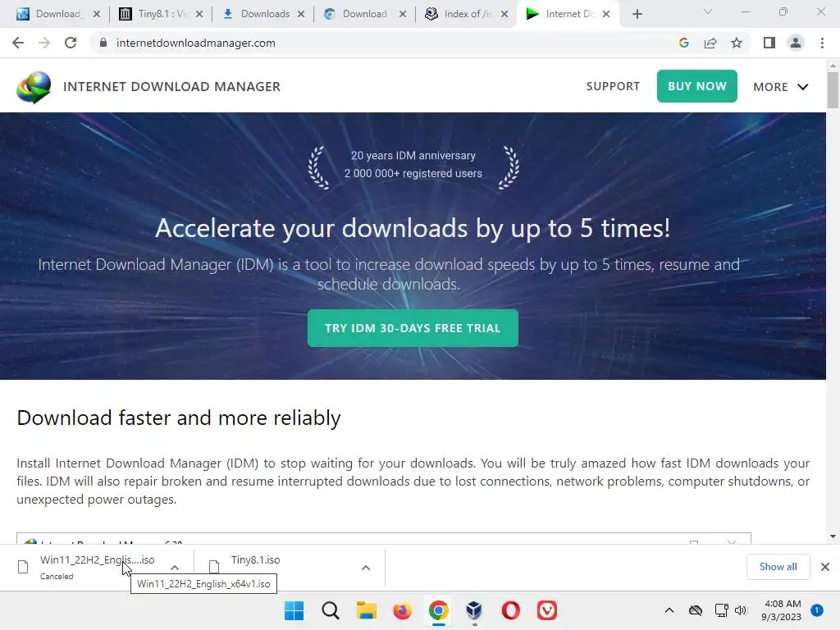Viewport: 840px width, 630px height.
Task: Show hidden system tray icons
Action: [669, 610]
